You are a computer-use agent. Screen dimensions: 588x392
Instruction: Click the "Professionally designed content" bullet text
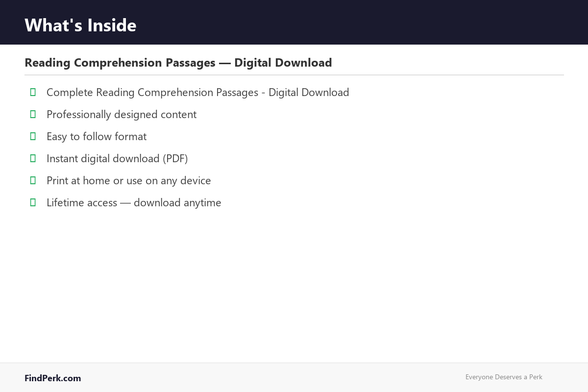pyautogui.click(x=122, y=115)
